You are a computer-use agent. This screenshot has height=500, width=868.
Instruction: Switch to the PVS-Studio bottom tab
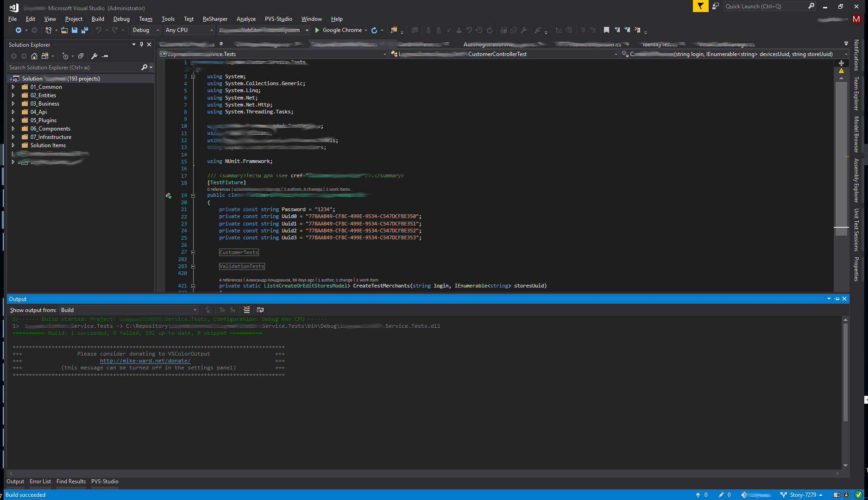pyautogui.click(x=105, y=481)
